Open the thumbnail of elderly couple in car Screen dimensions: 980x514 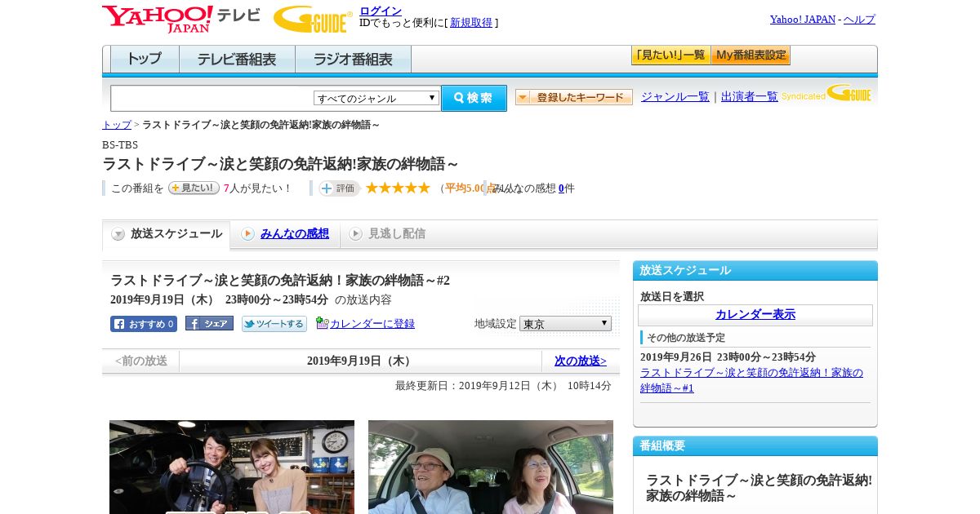tap(491, 467)
